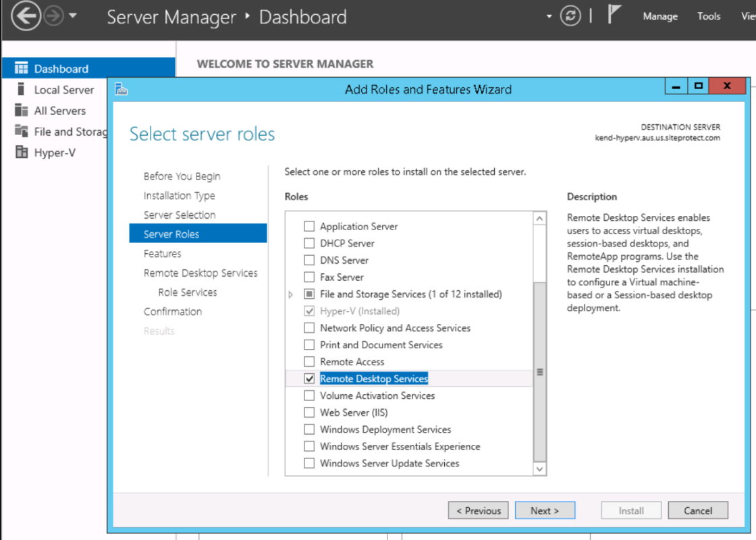Viewport: 756px width, 540px height.
Task: Click the roles list scrollbar down arrow
Action: (539, 468)
